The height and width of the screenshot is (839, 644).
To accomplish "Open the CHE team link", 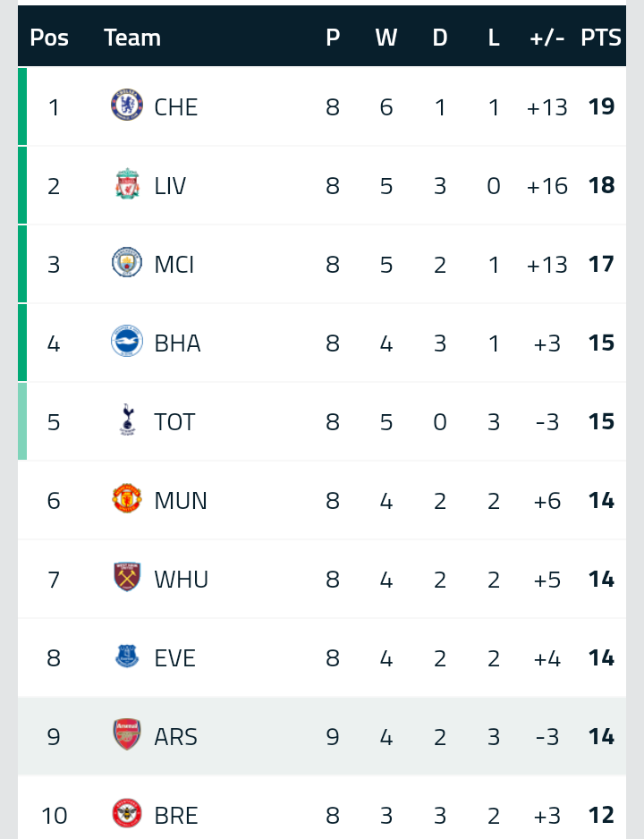I will (x=176, y=107).
